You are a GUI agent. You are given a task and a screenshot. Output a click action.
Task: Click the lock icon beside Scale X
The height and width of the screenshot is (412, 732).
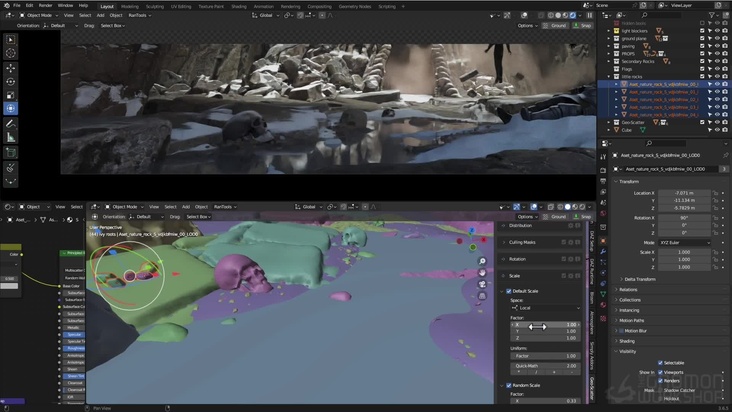[715, 252]
